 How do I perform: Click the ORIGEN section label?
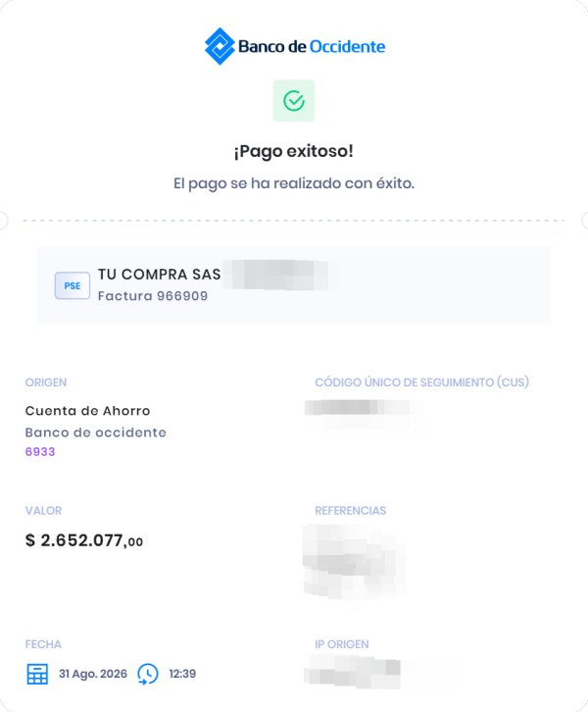[x=46, y=382]
